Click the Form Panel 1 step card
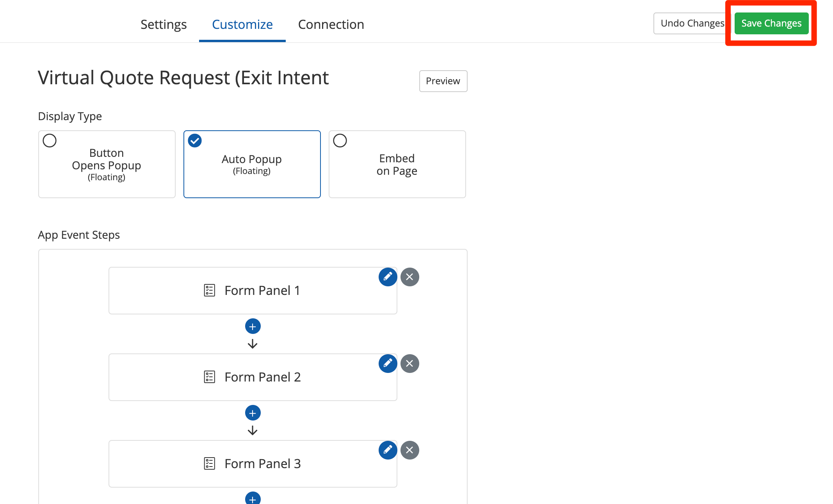 (x=253, y=291)
